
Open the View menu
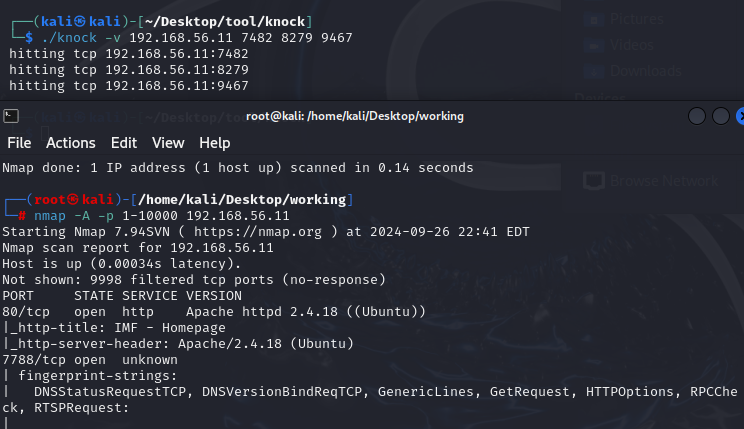click(168, 143)
